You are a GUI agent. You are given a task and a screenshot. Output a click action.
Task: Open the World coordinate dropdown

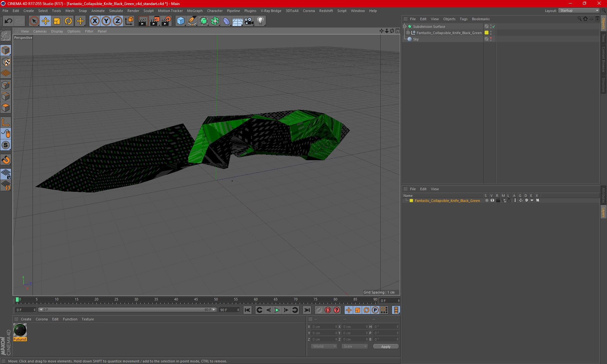click(324, 346)
